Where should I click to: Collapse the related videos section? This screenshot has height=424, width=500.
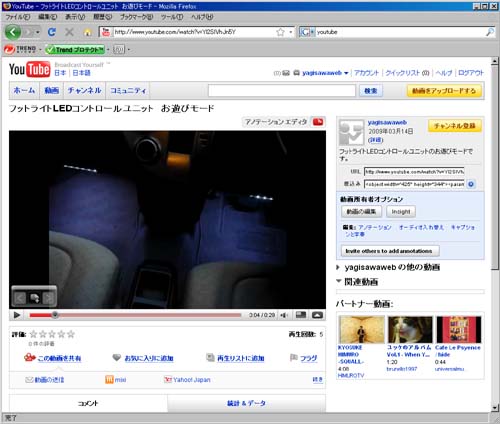339,281
